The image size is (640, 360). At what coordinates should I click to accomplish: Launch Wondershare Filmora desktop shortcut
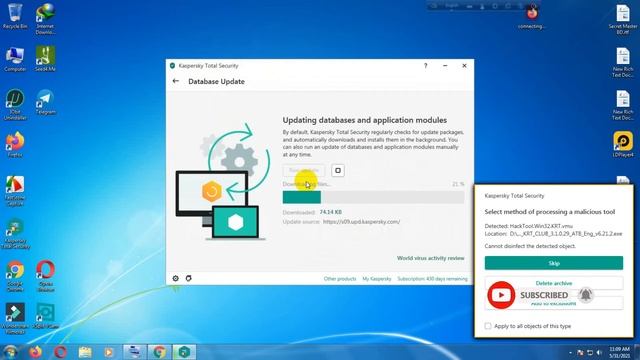(15, 318)
